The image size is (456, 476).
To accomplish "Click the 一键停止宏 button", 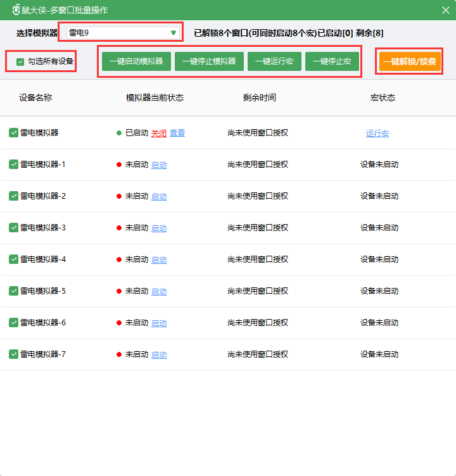I will click(x=332, y=61).
